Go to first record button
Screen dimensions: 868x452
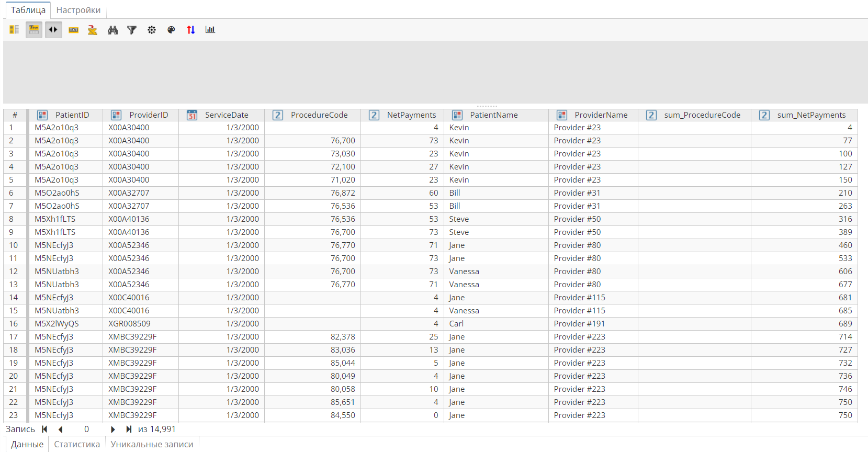(x=44, y=429)
